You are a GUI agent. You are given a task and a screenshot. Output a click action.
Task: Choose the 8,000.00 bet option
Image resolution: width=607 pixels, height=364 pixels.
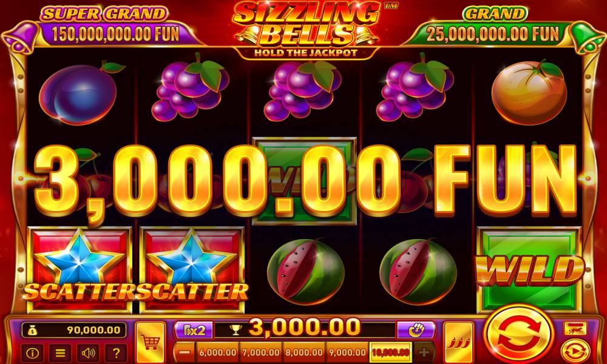point(304,352)
